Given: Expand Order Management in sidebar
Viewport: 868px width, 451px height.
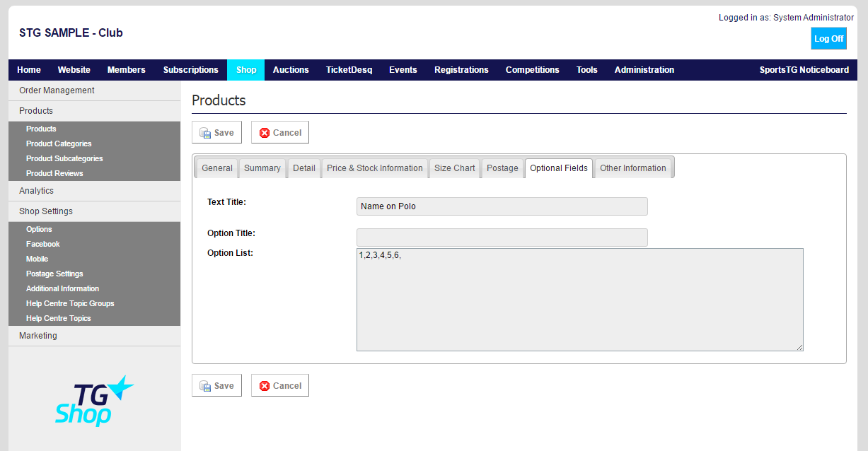Looking at the screenshot, I should 94,90.
